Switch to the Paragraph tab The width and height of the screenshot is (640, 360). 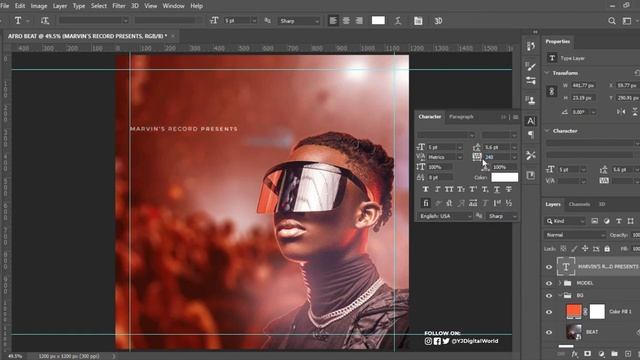[461, 117]
